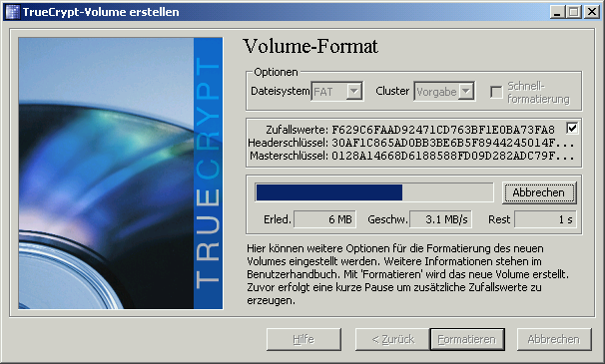605x364 pixels.
Task: Uncheck the random values display checkbox
Action: (x=572, y=128)
